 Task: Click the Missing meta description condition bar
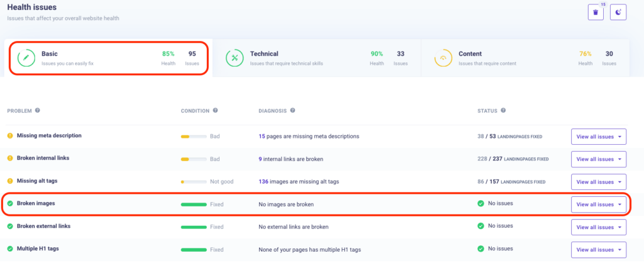click(194, 137)
